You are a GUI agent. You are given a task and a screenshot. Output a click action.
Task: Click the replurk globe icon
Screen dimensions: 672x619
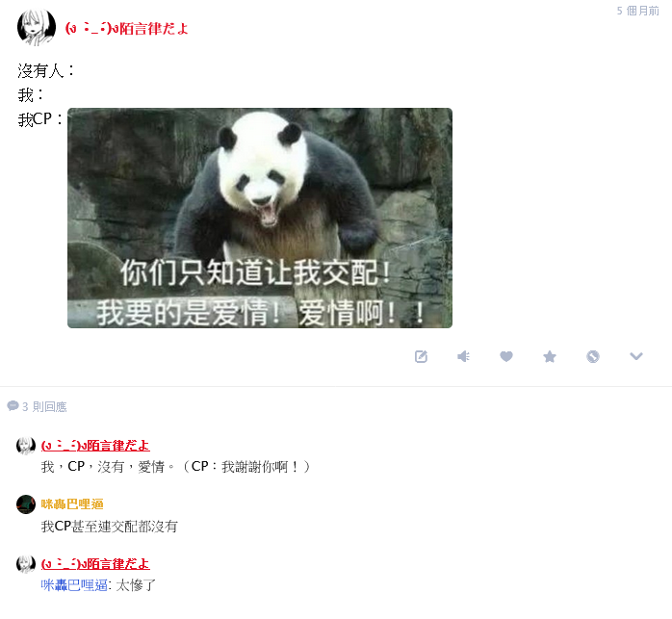point(593,356)
